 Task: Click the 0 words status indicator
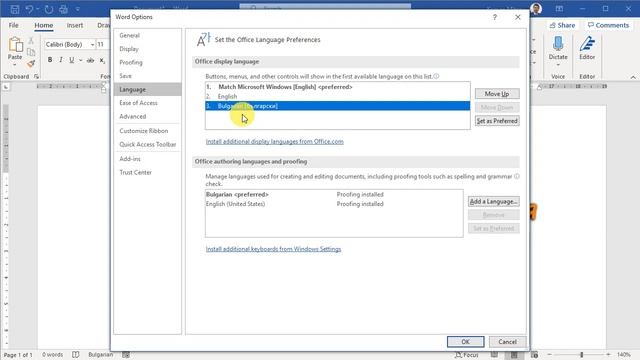[x=53, y=355]
